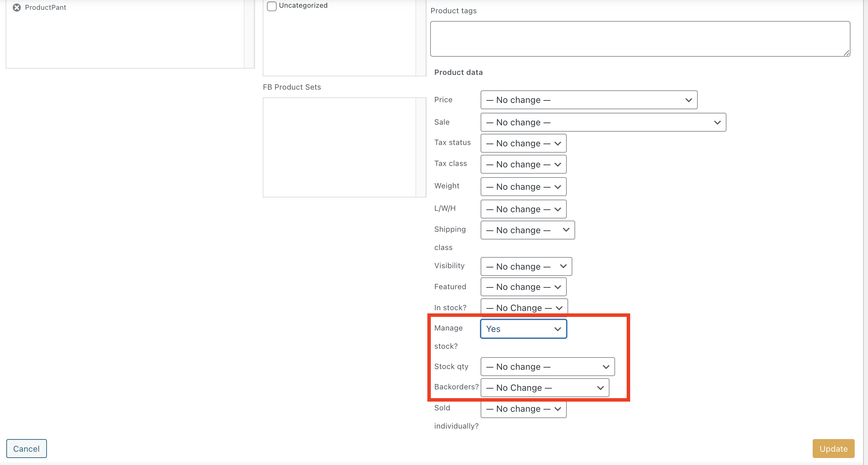The image size is (868, 465).
Task: Open the Backorders? dropdown
Action: (x=545, y=388)
